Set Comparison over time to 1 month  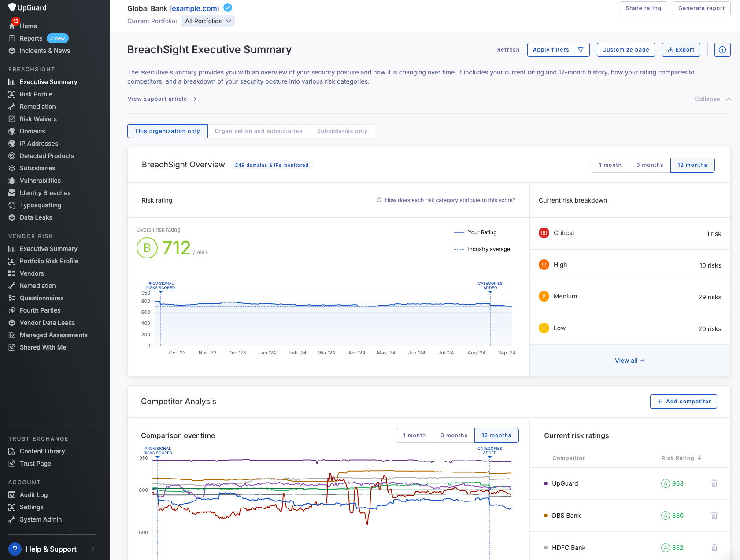[414, 435]
